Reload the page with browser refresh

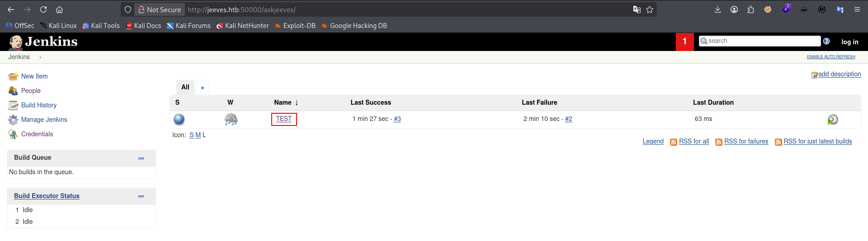pyautogui.click(x=43, y=9)
